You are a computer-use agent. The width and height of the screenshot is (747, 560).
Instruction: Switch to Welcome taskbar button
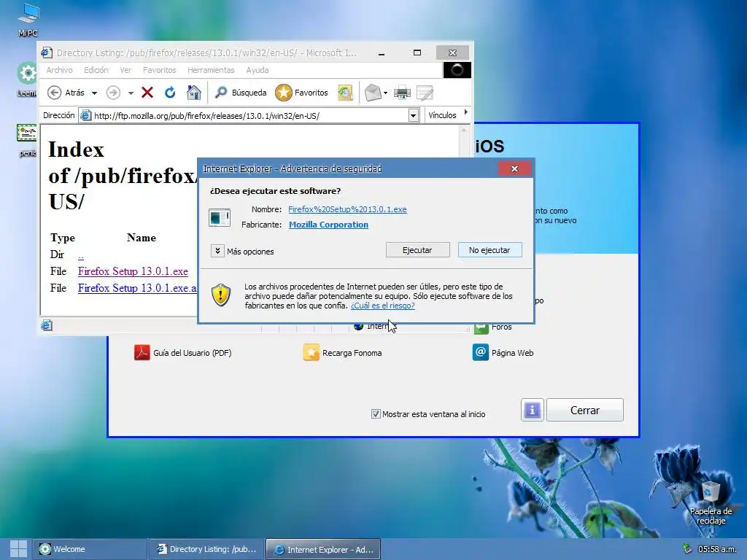[89, 549]
